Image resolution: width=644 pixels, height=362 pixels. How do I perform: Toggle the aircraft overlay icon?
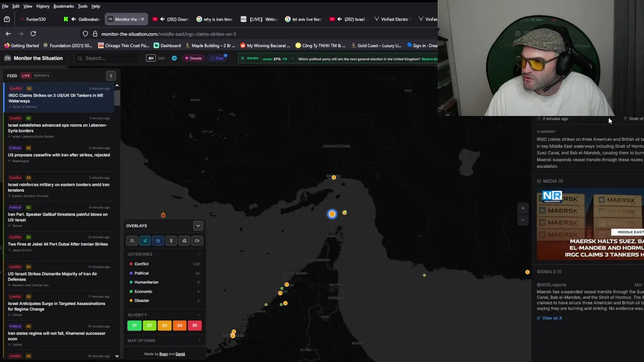(145, 241)
